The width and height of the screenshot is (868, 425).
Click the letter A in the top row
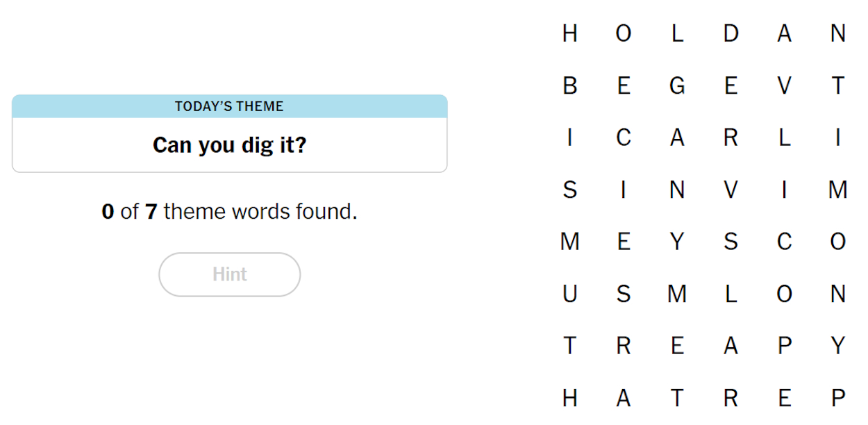point(784,33)
